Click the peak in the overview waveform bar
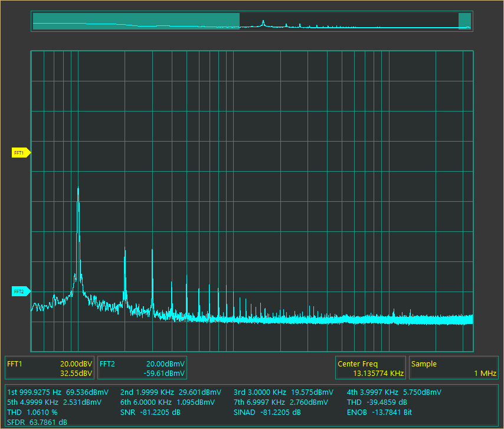 pyautogui.click(x=263, y=22)
